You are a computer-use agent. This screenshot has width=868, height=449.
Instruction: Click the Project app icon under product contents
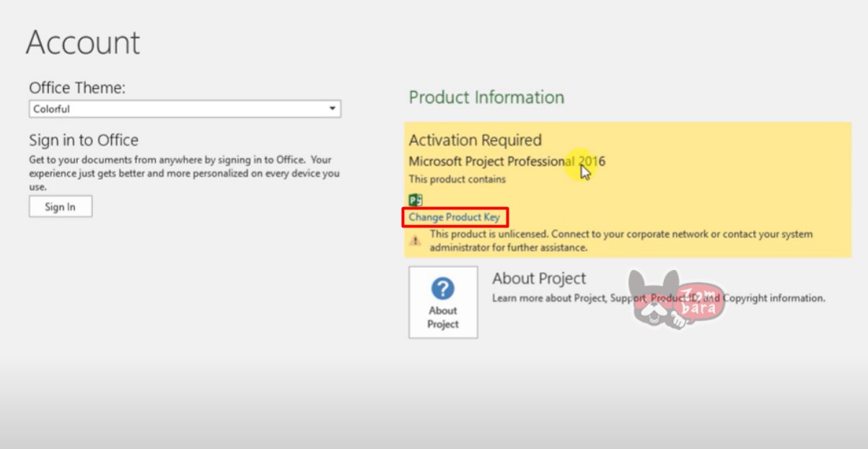click(416, 200)
